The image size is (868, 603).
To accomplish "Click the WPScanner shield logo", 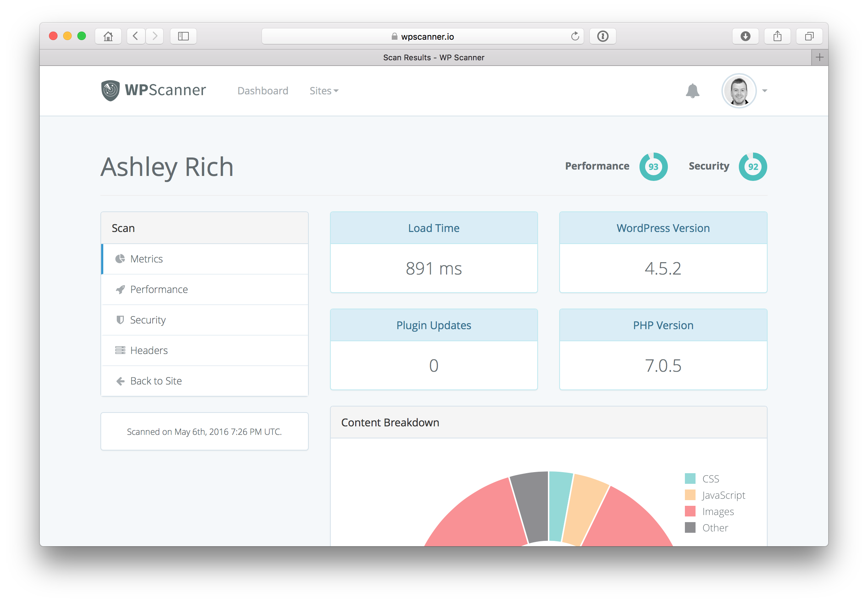I will pos(110,90).
